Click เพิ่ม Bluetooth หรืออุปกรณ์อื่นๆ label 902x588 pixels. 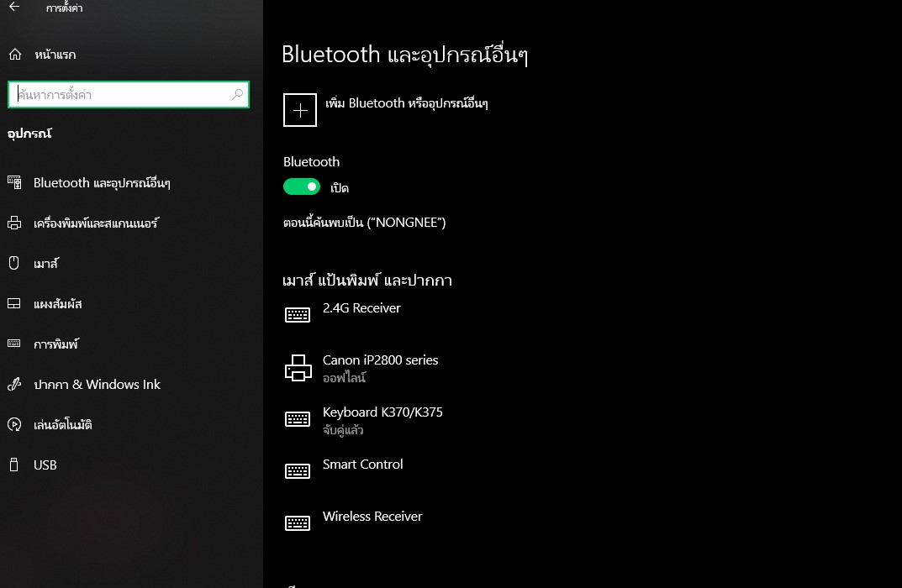point(407,103)
